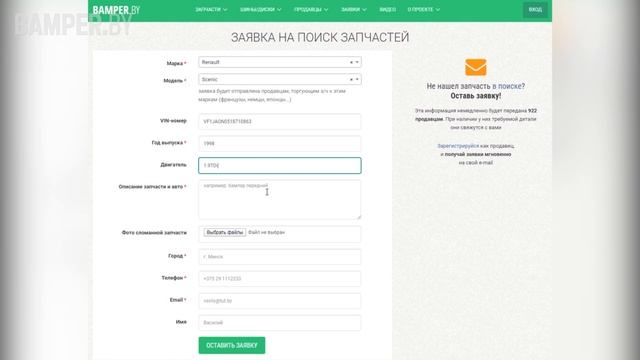Open the Запчасти menu
This screenshot has height=360, width=640.
pos(211,9)
